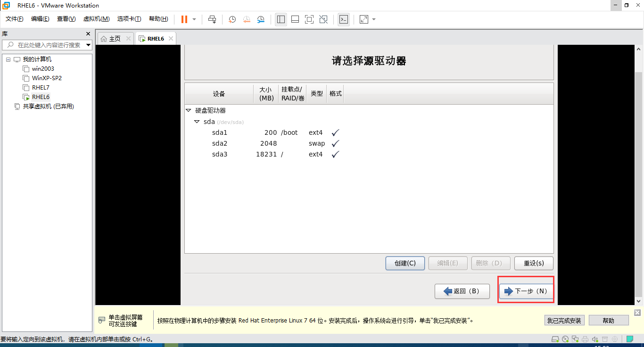
Task: Click the network adapter status bar icon
Action: click(x=575, y=339)
